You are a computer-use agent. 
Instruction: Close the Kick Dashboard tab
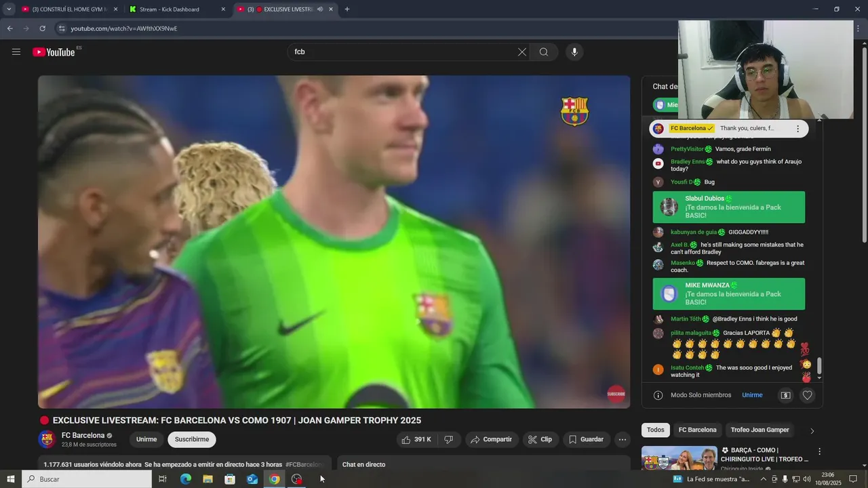pos(223,9)
